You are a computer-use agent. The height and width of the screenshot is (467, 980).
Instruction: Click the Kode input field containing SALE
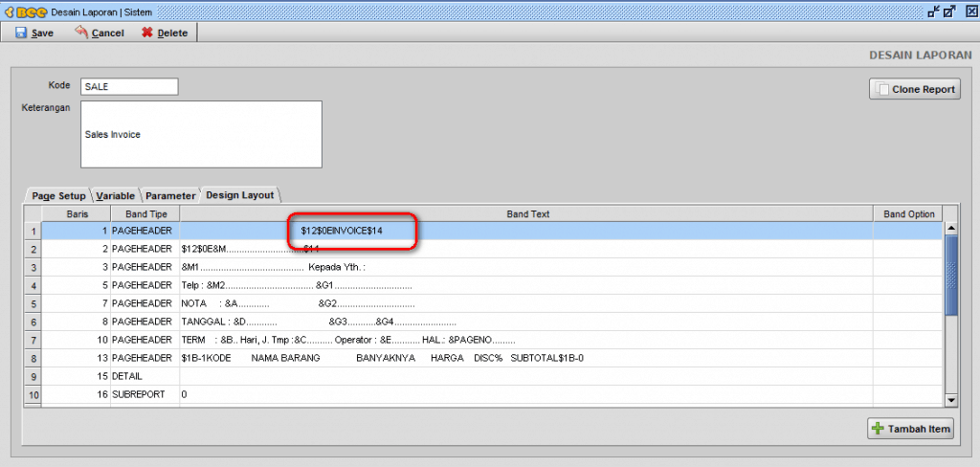(x=129, y=86)
